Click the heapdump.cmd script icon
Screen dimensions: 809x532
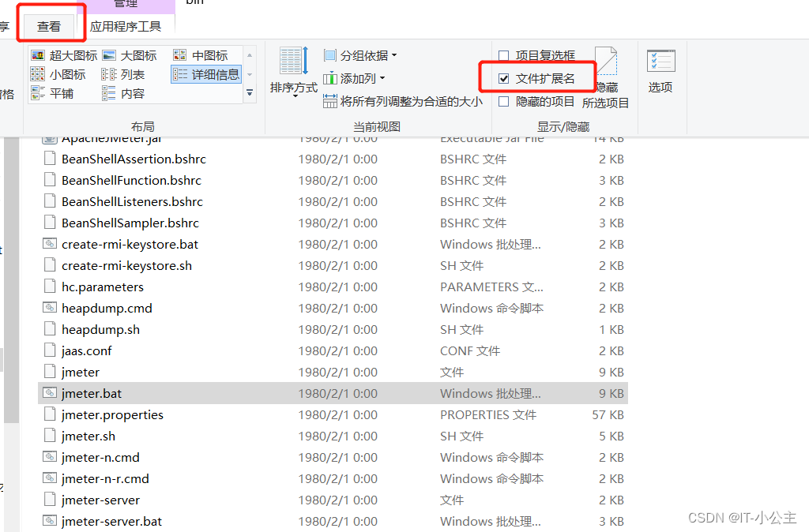pos(50,307)
